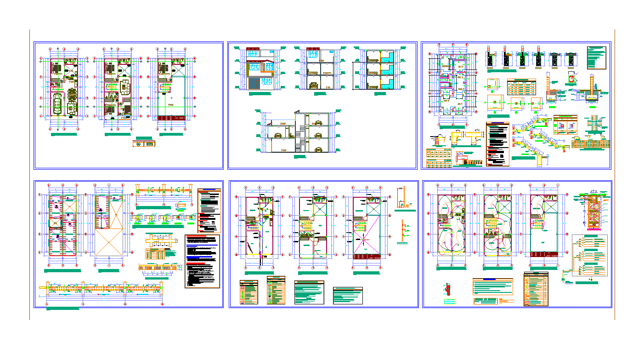Select the roof slab plan with the large orange cross
The width and height of the screenshot is (644, 349).
pos(109,224)
